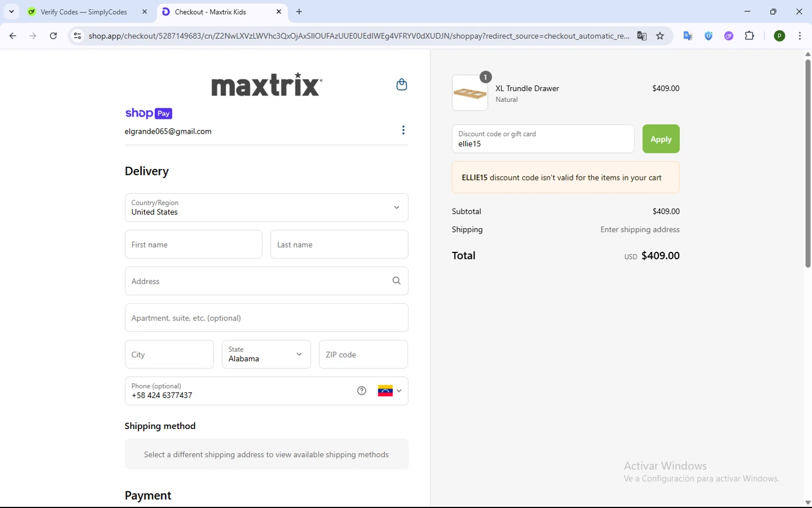Click the address search magnifier icon
Screen dimensions: 812x508
[396, 281]
